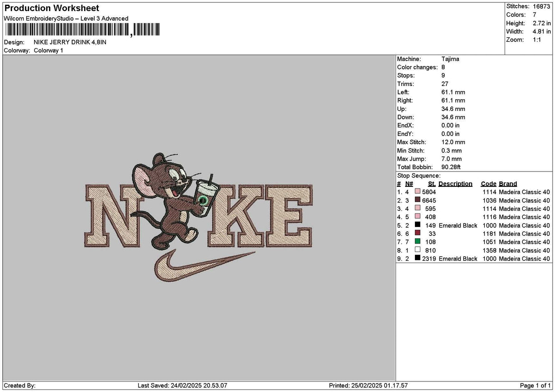Click the St. column header
Screen dimensions: 555x392
coord(432,184)
